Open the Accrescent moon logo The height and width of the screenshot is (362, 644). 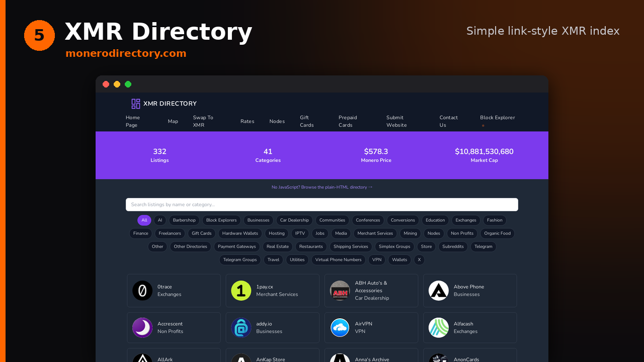142,328
